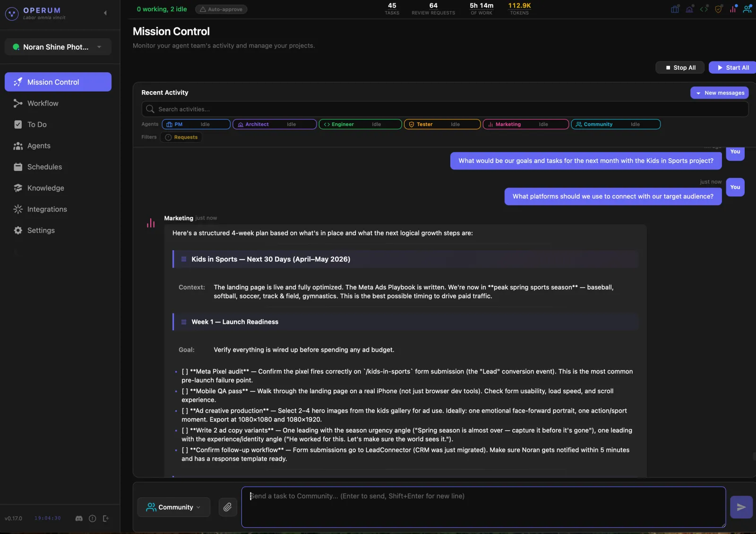The image size is (756, 534).
Task: Attach a file with the paperclip icon
Action: tap(227, 507)
